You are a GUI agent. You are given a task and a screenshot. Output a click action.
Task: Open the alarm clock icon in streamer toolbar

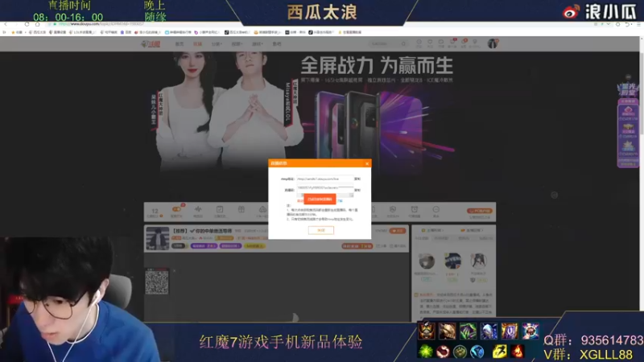click(x=415, y=211)
